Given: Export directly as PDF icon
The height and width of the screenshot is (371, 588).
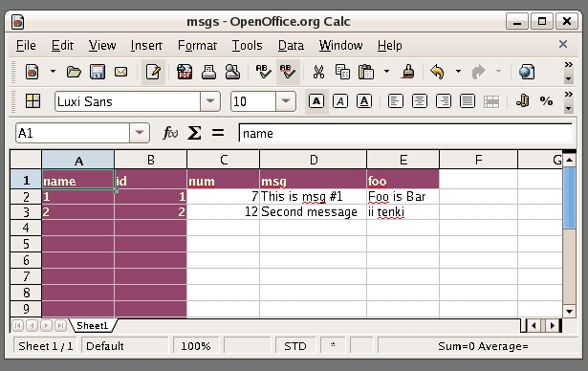Looking at the screenshot, I should 185,72.
